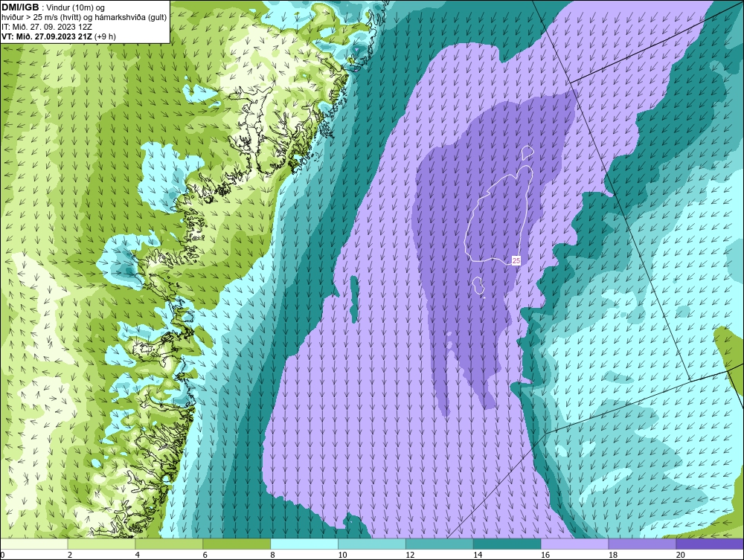This screenshot has height=560, width=744.
Task: Click the scale label 8
Action: pos(272,555)
